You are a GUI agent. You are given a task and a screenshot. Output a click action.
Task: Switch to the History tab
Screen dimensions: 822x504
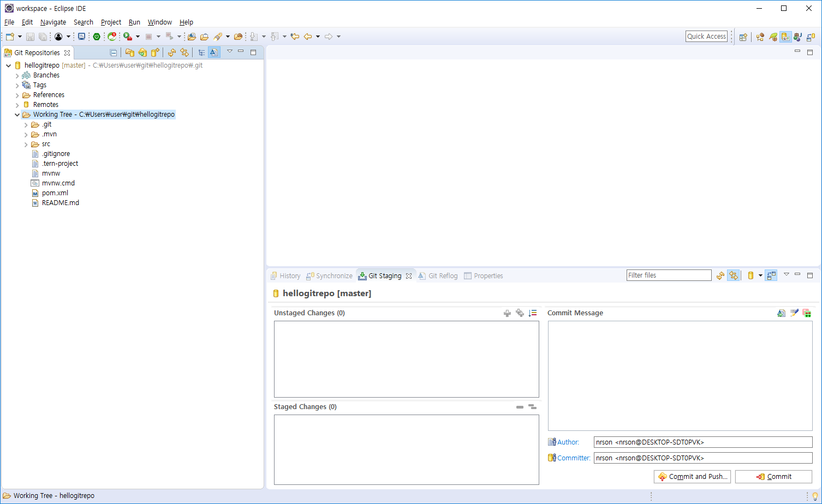285,276
